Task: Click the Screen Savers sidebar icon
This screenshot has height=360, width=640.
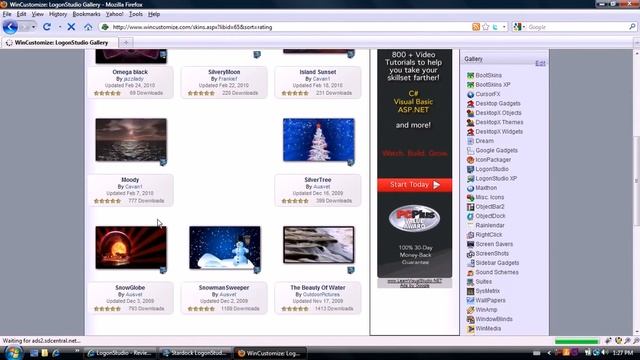Action: (470, 244)
